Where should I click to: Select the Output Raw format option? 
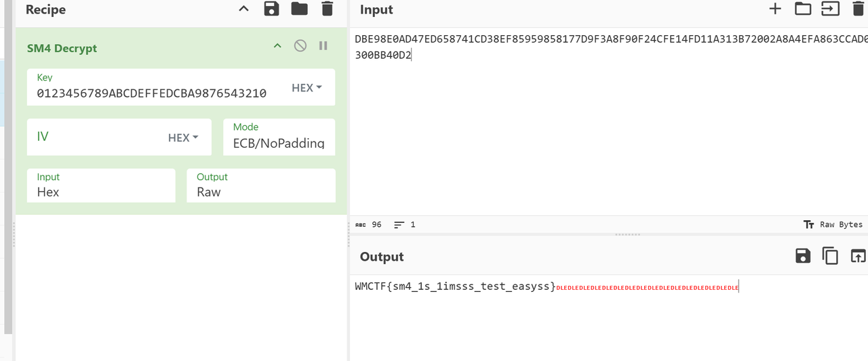tap(260, 192)
